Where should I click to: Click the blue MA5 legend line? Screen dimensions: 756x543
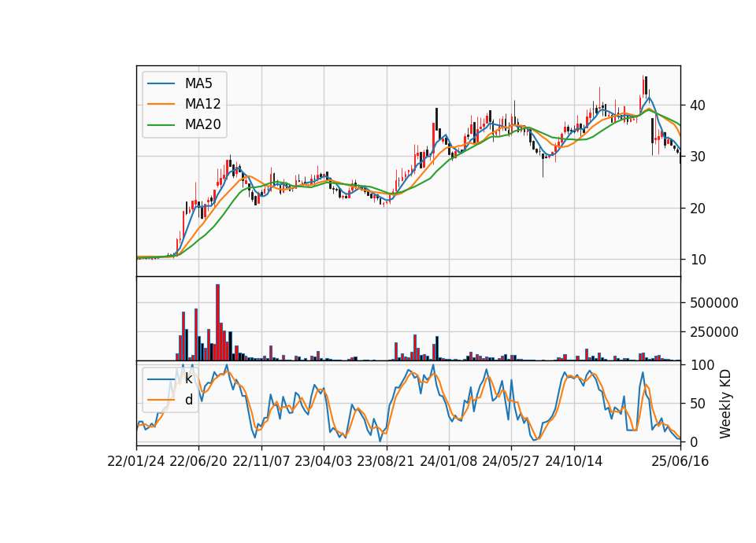click(161, 84)
